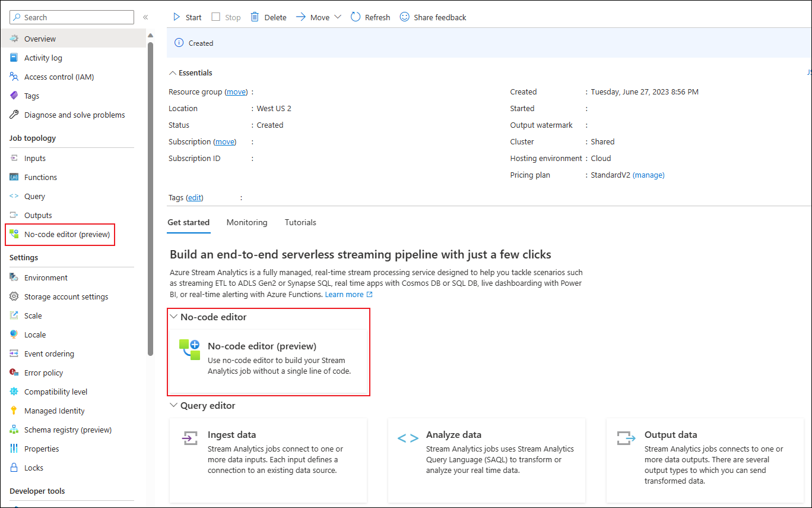Click the Schema registry (preview) icon
Image resolution: width=812 pixels, height=508 pixels.
click(14, 430)
